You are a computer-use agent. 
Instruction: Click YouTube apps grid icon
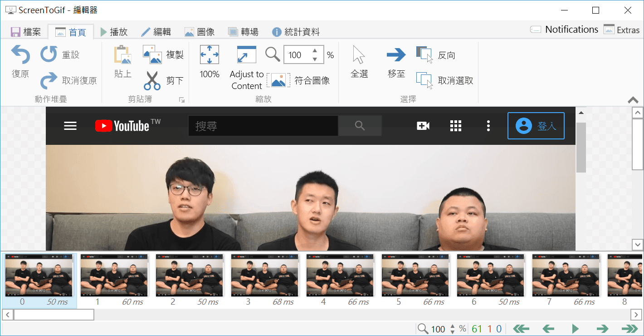456,126
